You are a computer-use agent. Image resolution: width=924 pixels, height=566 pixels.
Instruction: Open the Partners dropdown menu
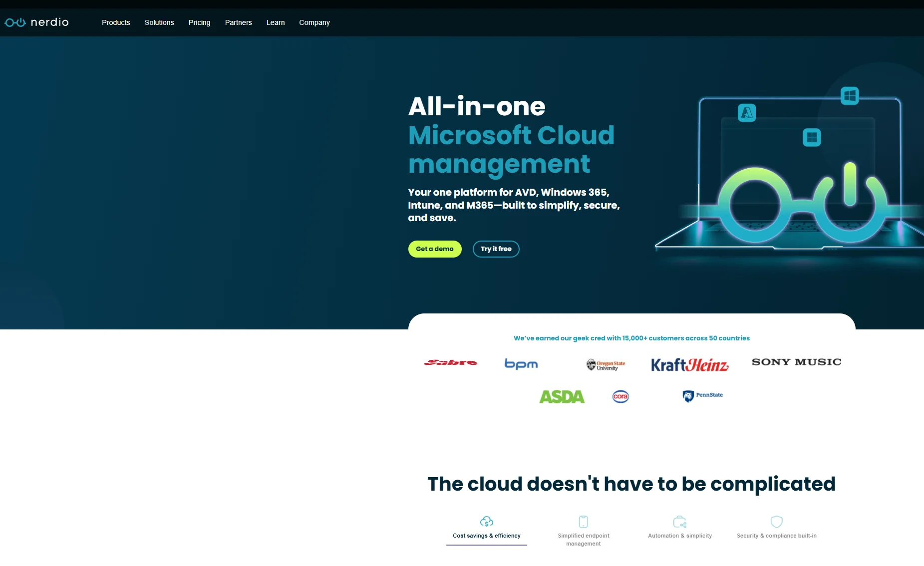pos(238,22)
